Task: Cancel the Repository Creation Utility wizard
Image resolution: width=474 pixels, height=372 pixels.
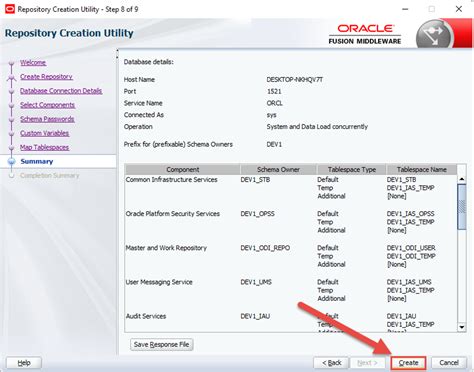Action: (449, 363)
